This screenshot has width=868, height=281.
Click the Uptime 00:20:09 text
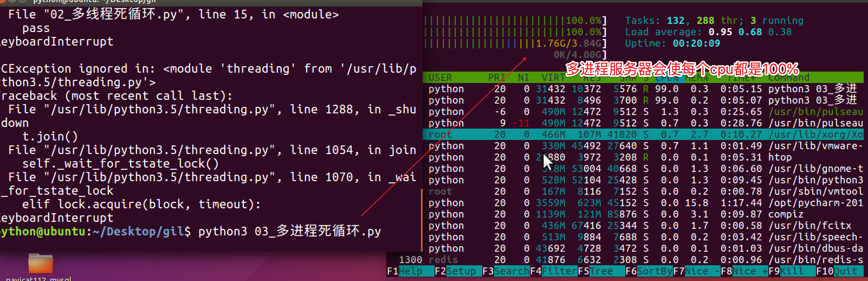pos(673,43)
